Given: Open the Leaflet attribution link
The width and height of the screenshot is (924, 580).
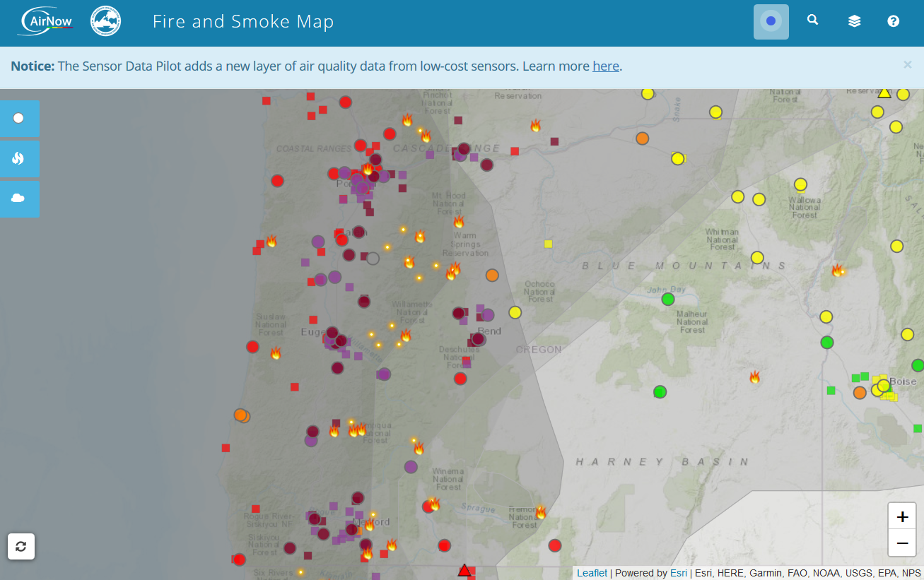Looking at the screenshot, I should coord(592,573).
